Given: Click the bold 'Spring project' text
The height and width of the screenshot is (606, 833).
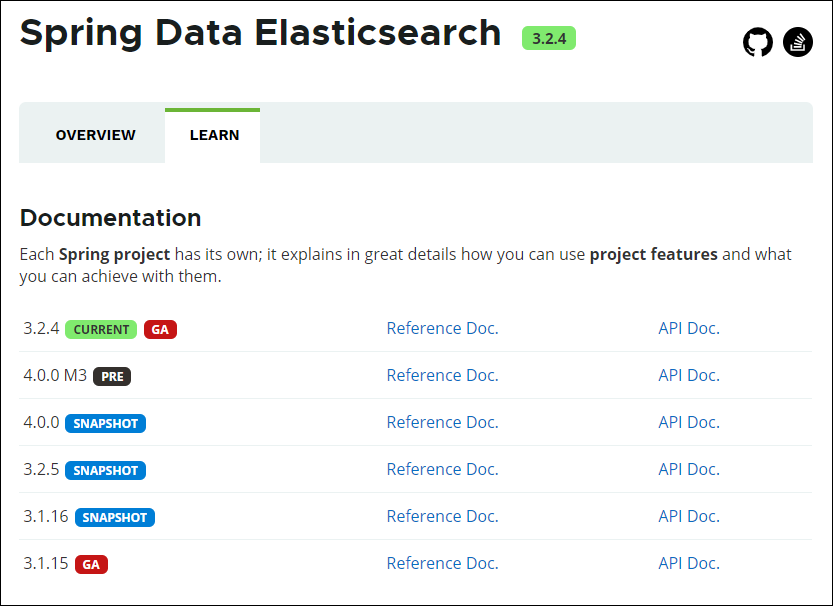Looking at the screenshot, I should pos(114,254).
